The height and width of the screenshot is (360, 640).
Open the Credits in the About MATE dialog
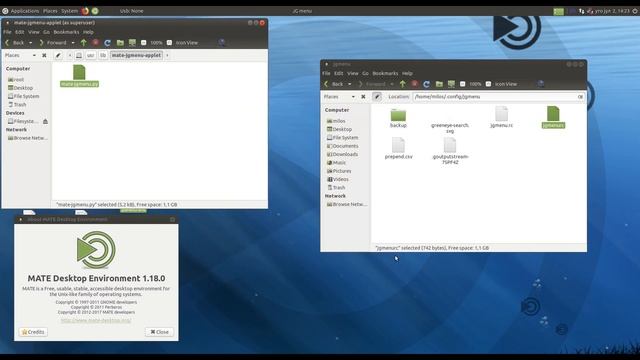[33, 332]
